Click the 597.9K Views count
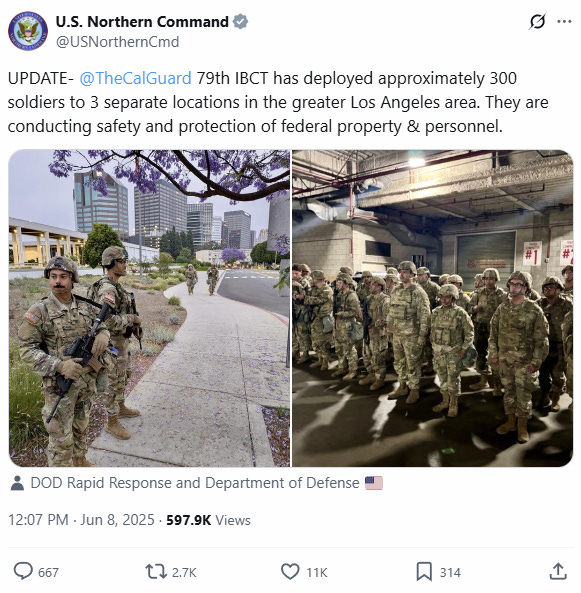The width and height of the screenshot is (581, 593). point(208,520)
